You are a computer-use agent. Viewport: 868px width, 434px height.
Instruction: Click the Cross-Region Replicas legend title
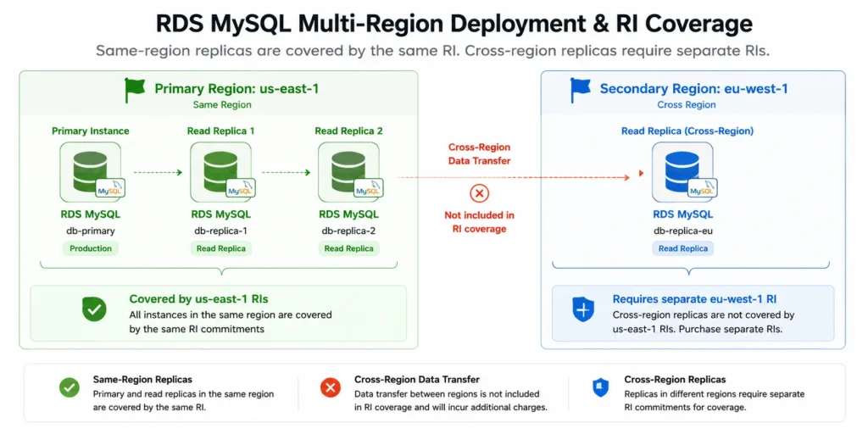click(x=675, y=380)
